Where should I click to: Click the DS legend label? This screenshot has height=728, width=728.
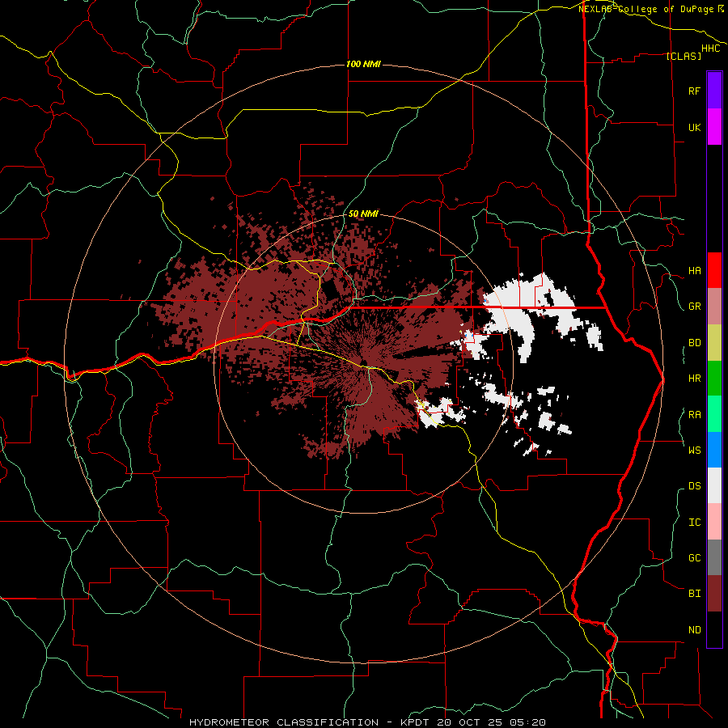point(694,485)
